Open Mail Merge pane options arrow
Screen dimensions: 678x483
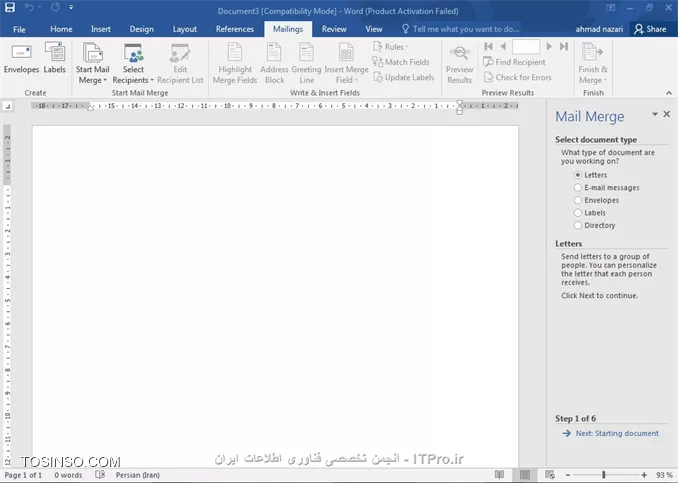click(x=655, y=114)
